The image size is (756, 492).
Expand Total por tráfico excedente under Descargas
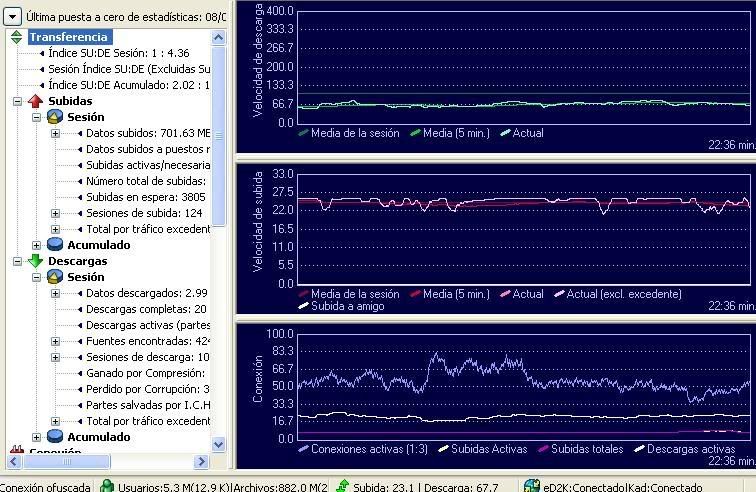tap(55, 421)
